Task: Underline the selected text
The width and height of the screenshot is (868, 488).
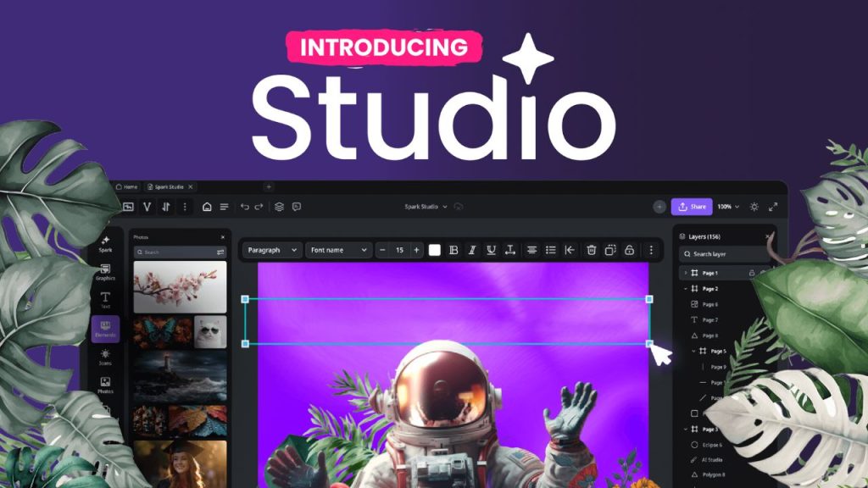Action: click(x=491, y=250)
